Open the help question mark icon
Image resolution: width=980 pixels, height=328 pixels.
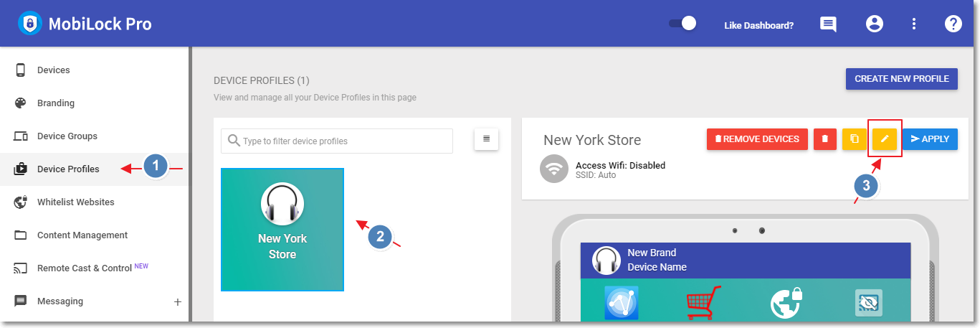[x=953, y=24]
